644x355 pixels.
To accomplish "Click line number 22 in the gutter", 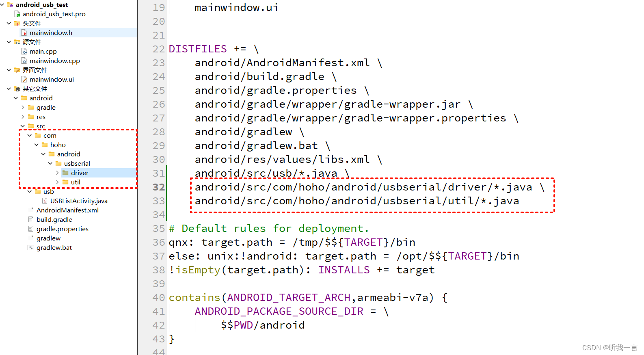I will coord(159,49).
